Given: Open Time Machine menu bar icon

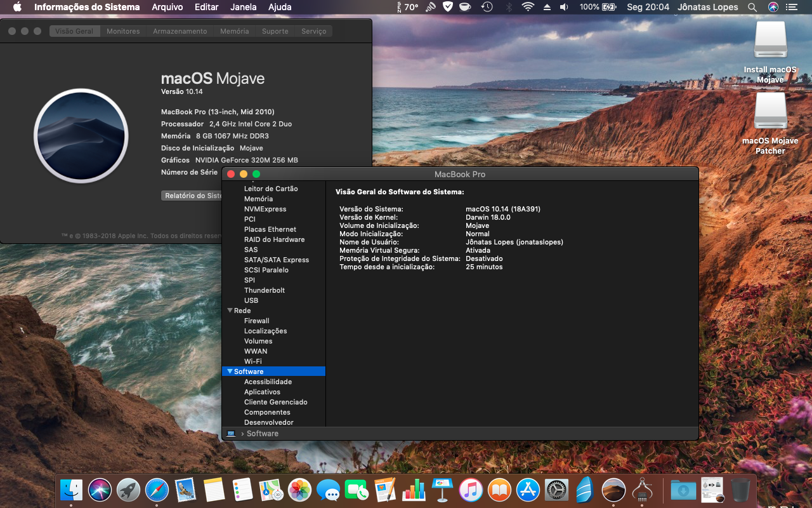Looking at the screenshot, I should pos(487,7).
